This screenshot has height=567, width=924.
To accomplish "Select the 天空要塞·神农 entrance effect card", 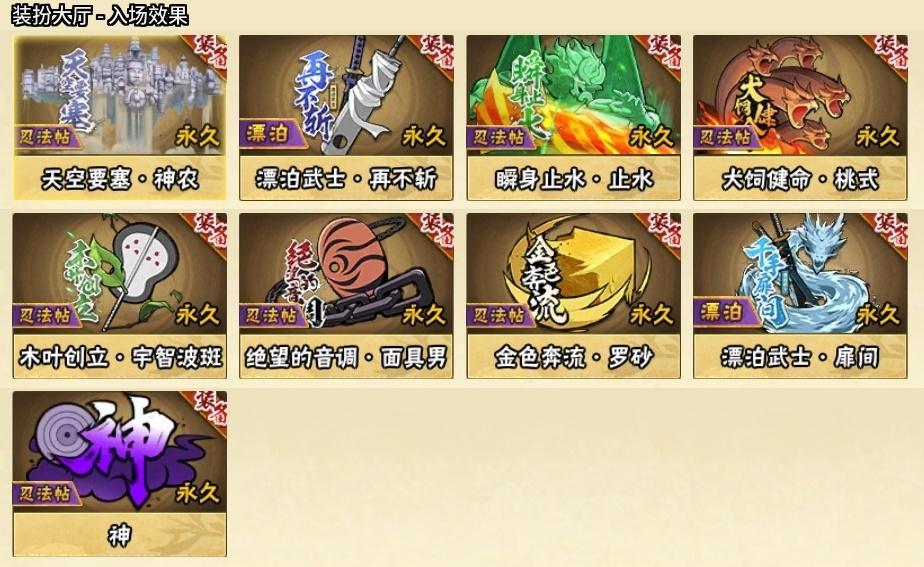I will click(x=120, y=117).
